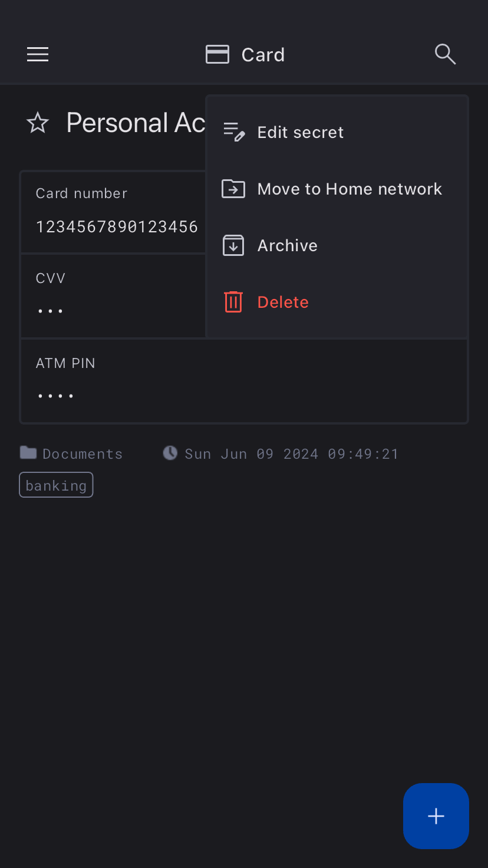Click the card icon in header
Screen dimensions: 488x868
point(217,55)
